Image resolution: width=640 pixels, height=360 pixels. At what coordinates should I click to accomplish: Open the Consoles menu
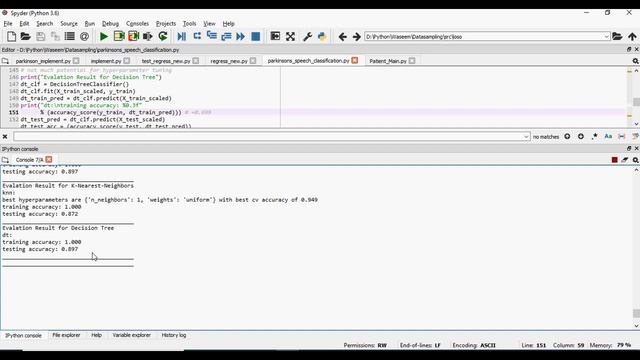point(137,24)
